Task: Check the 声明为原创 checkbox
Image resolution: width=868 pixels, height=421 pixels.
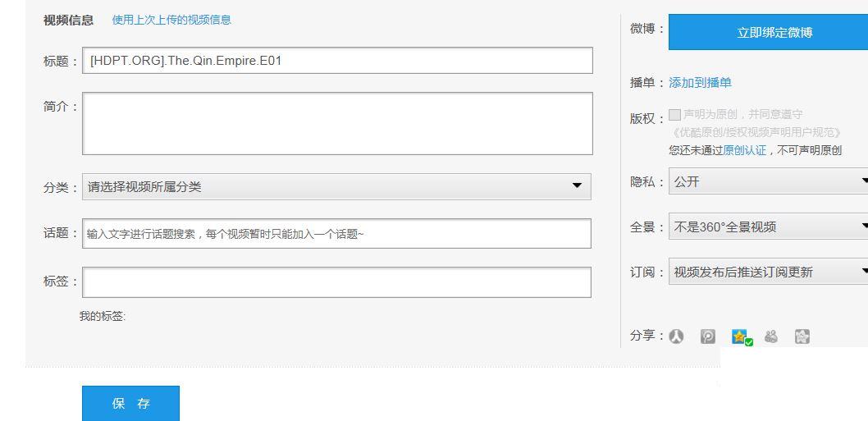Action: [x=674, y=115]
